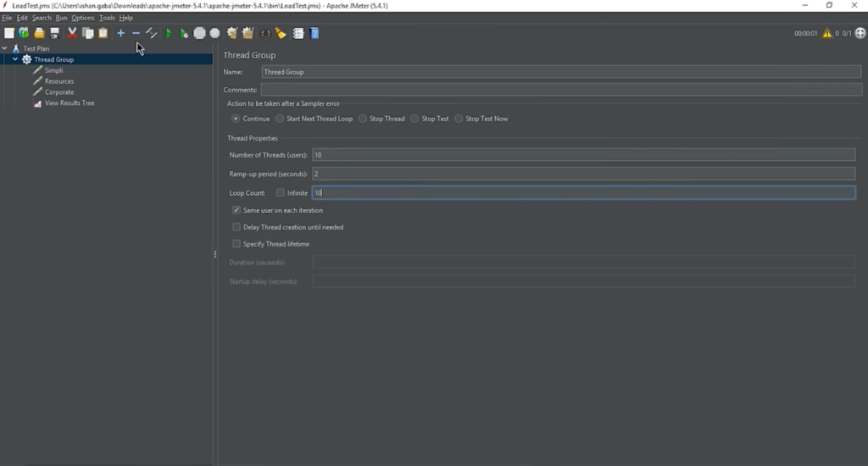Click the blue plus Expand All icon
The height and width of the screenshot is (466, 868).
coord(120,33)
